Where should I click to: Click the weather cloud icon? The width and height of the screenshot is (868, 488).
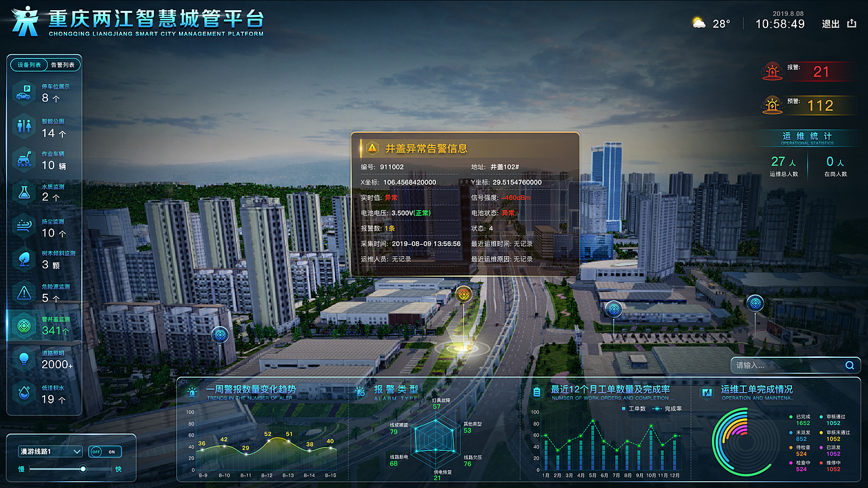click(699, 23)
